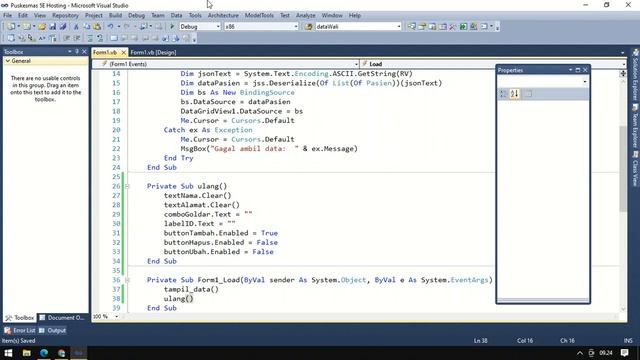Open the Error List tab
Viewport: 640px width, 360px height.
coord(20,330)
